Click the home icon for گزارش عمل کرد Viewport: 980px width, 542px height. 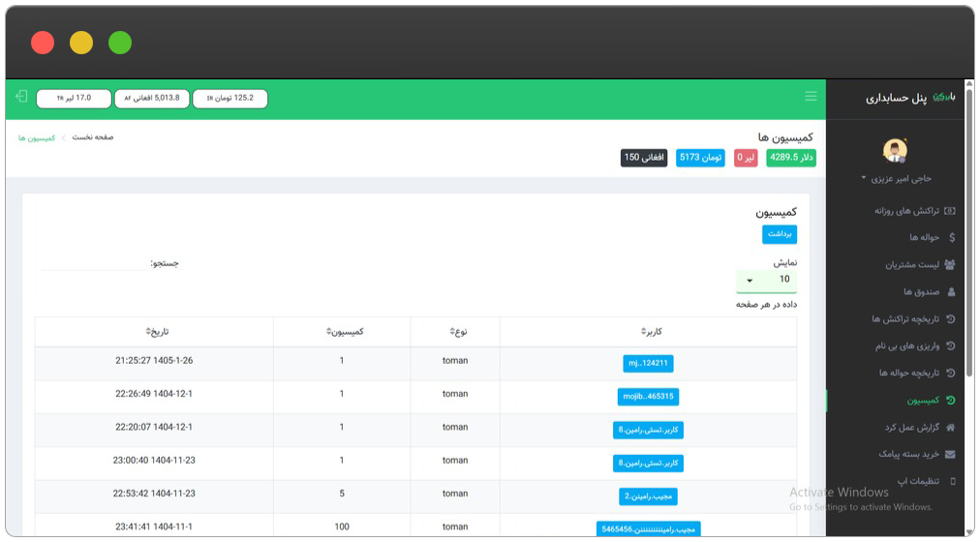950,428
